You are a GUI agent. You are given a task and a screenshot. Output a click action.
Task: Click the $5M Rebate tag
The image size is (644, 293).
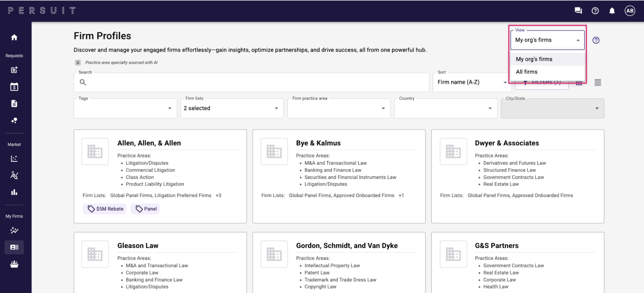point(105,209)
